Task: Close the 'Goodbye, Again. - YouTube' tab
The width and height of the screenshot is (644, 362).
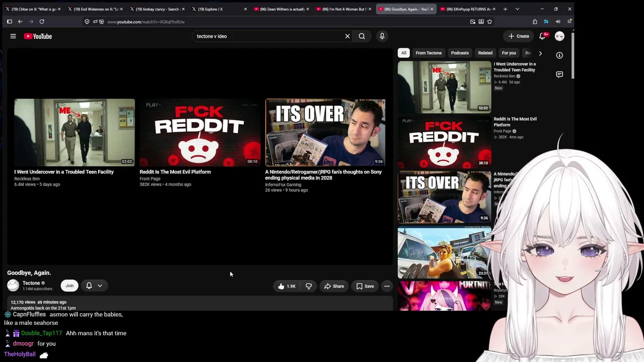Action: pos(432,9)
